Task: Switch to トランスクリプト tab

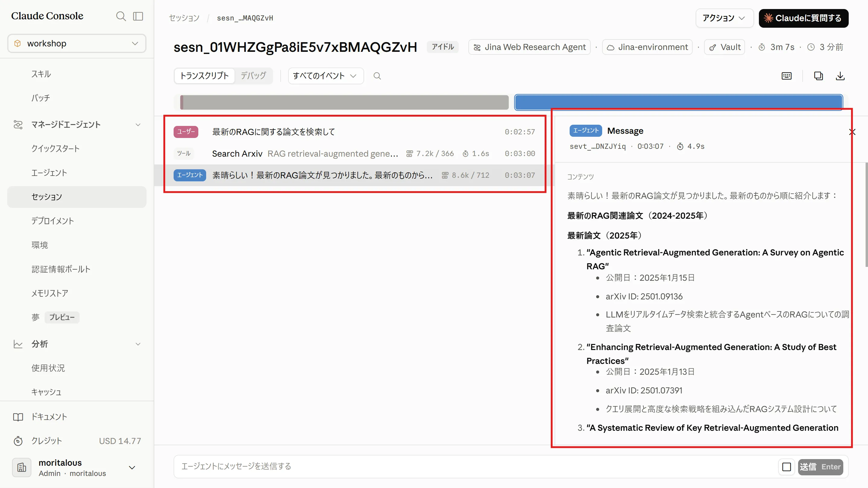Action: (x=204, y=76)
